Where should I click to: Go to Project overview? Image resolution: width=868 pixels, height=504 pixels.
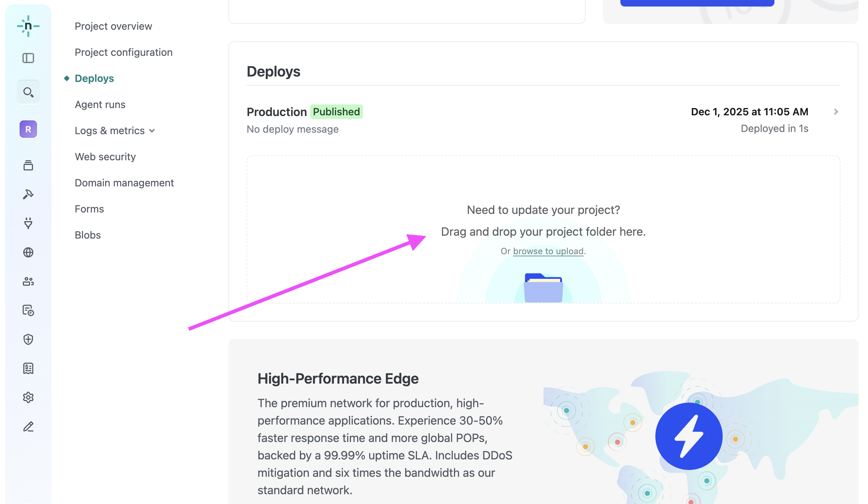pyautogui.click(x=113, y=26)
